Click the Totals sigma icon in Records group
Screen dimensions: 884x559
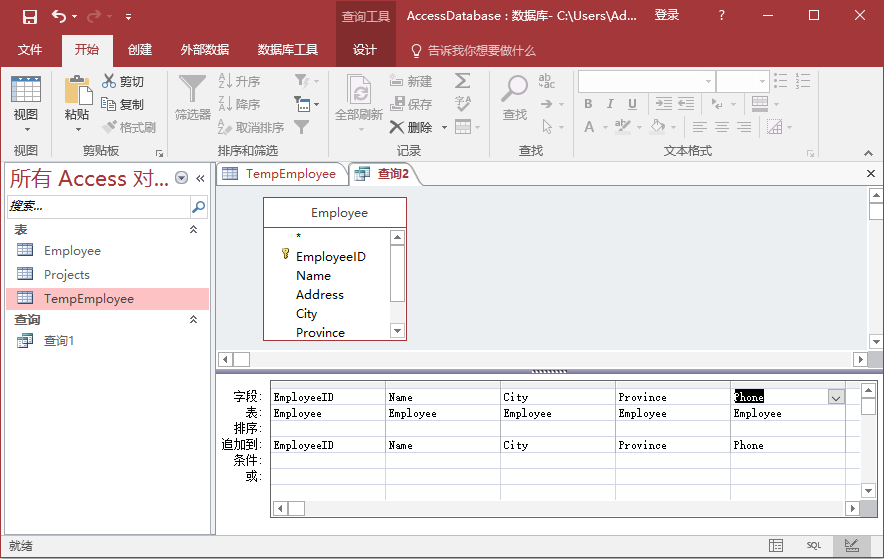pos(462,81)
